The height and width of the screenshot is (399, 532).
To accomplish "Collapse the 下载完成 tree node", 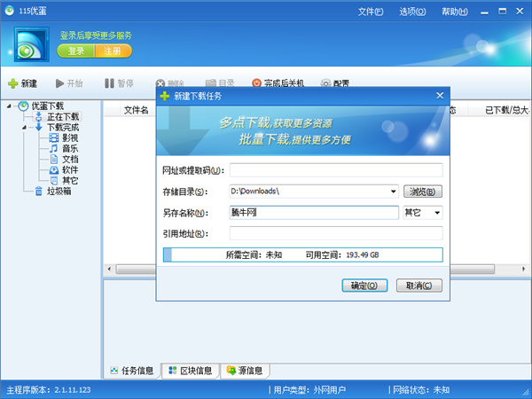I will (24, 128).
